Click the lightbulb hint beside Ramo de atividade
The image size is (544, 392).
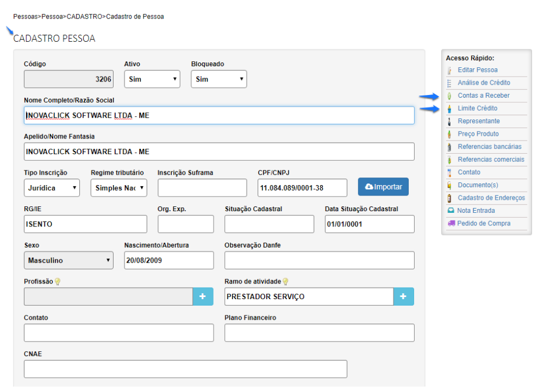click(x=285, y=281)
